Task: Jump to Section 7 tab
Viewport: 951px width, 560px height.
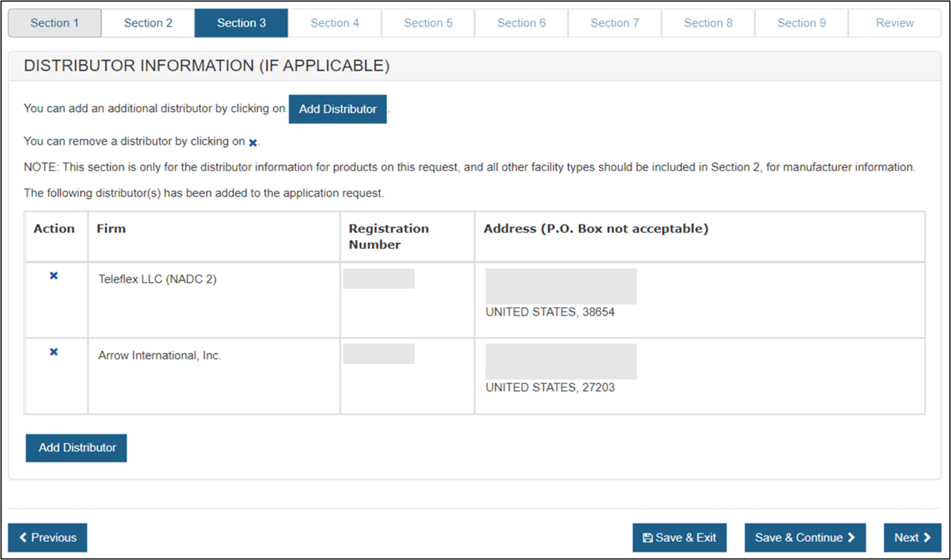Action: [x=615, y=23]
